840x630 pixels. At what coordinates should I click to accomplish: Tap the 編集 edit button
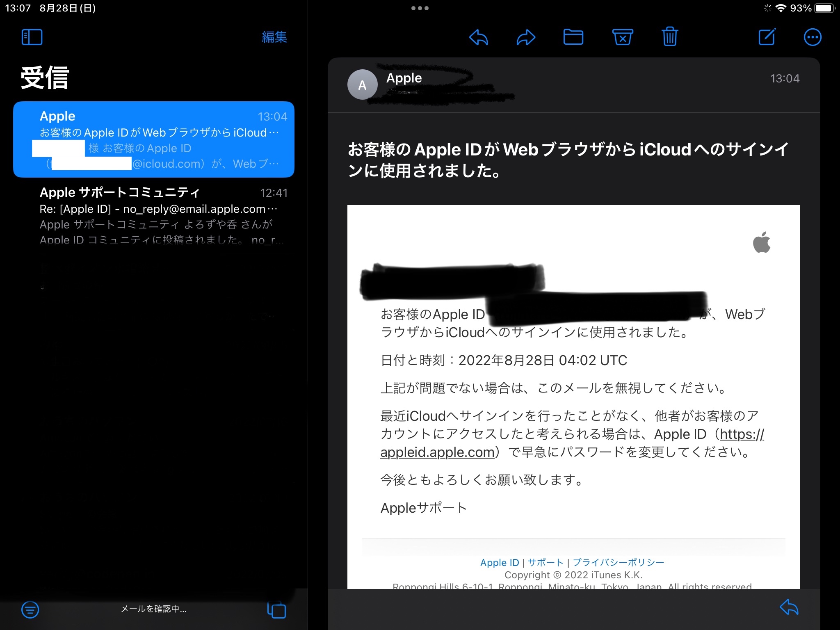[x=274, y=37]
